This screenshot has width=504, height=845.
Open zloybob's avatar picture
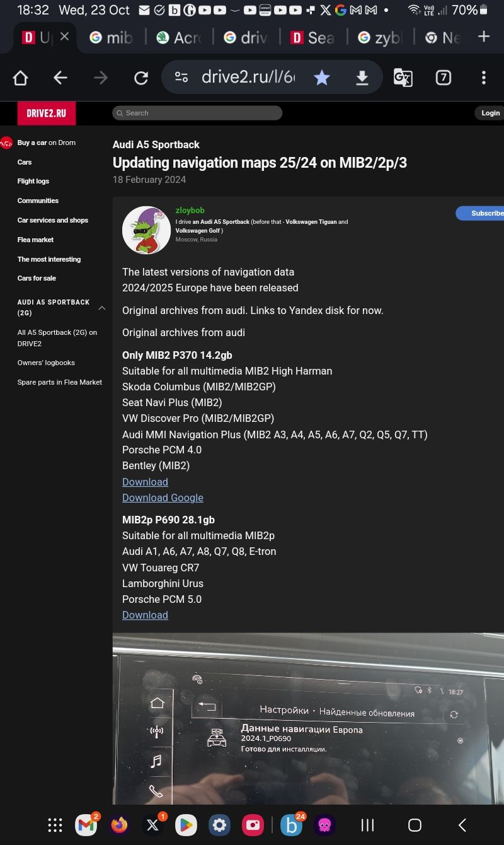146,230
